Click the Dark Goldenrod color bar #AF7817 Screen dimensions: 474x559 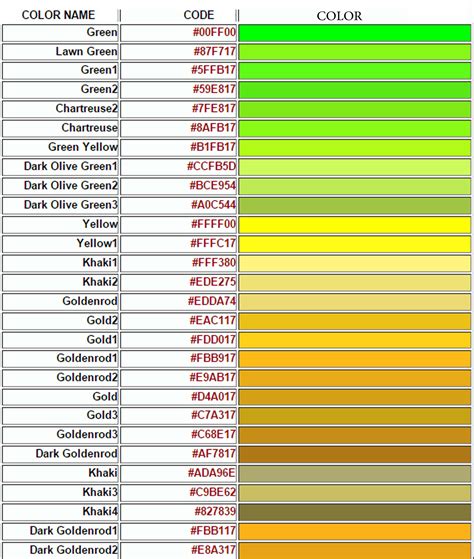pyautogui.click(x=355, y=455)
